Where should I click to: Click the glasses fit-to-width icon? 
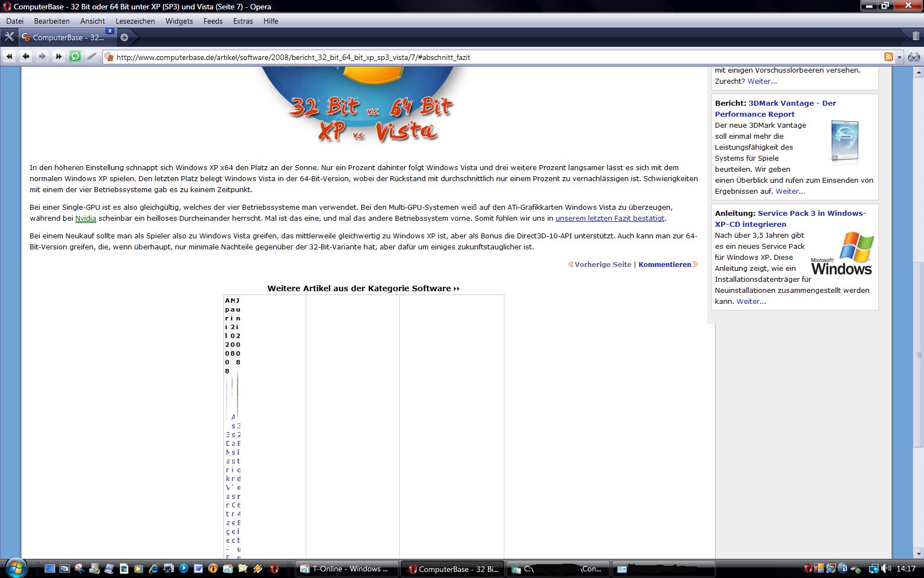[x=914, y=57]
